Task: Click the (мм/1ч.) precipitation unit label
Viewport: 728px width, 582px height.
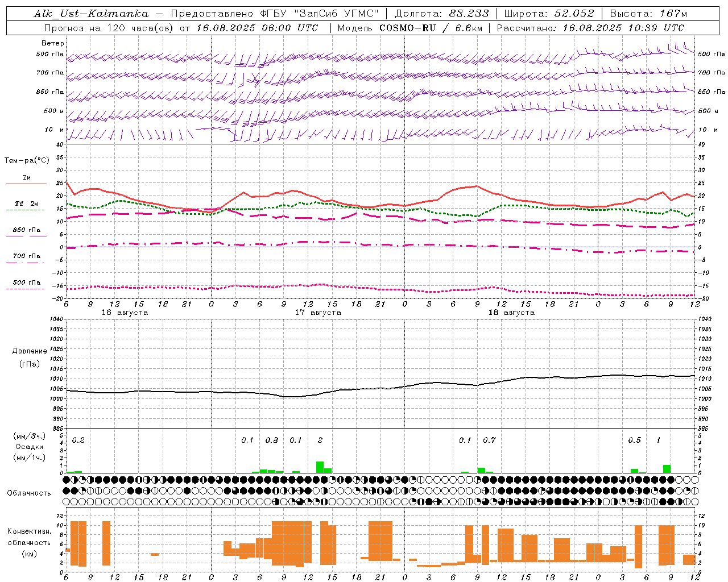Action: pos(30,458)
